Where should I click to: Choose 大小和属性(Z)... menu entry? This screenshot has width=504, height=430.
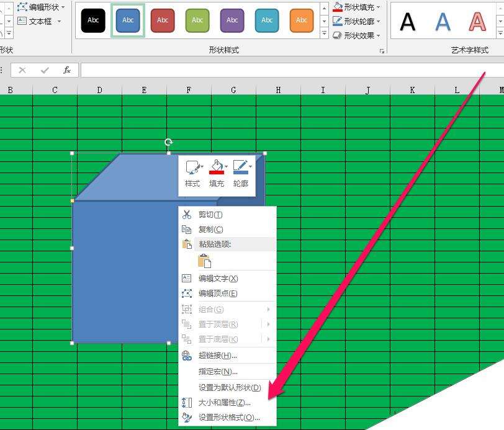[227, 402]
